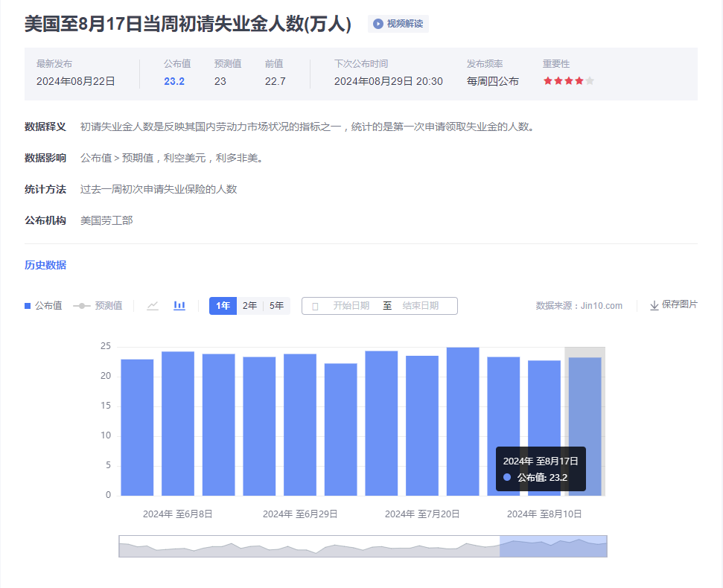723x588 pixels.
Task: Toggle the 预测值 legend series
Action: tap(98, 306)
